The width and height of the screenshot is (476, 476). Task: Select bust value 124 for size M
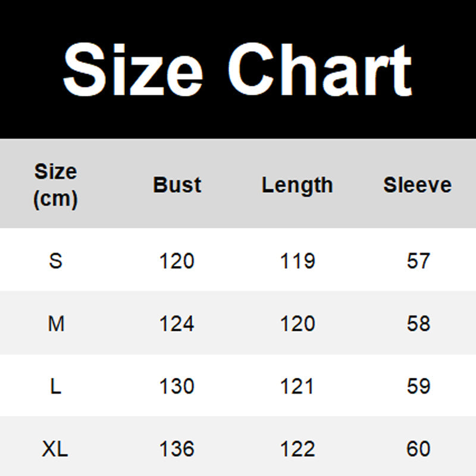(x=177, y=324)
